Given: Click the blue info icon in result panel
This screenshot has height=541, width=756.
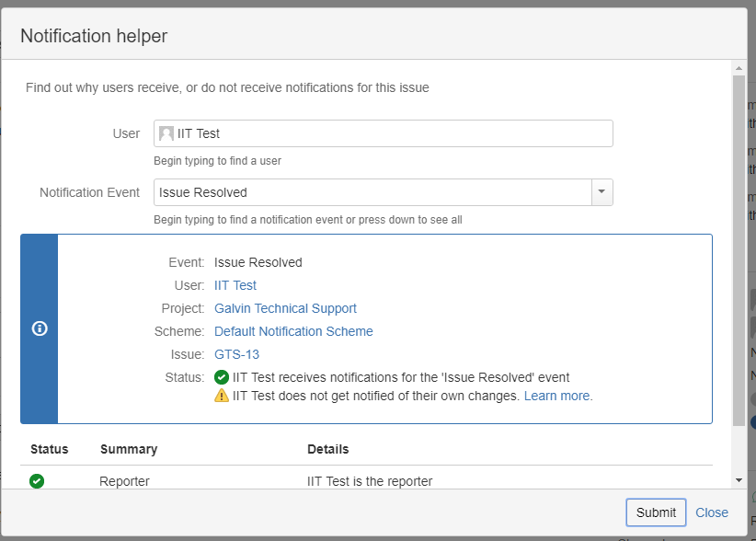Looking at the screenshot, I should (40, 328).
